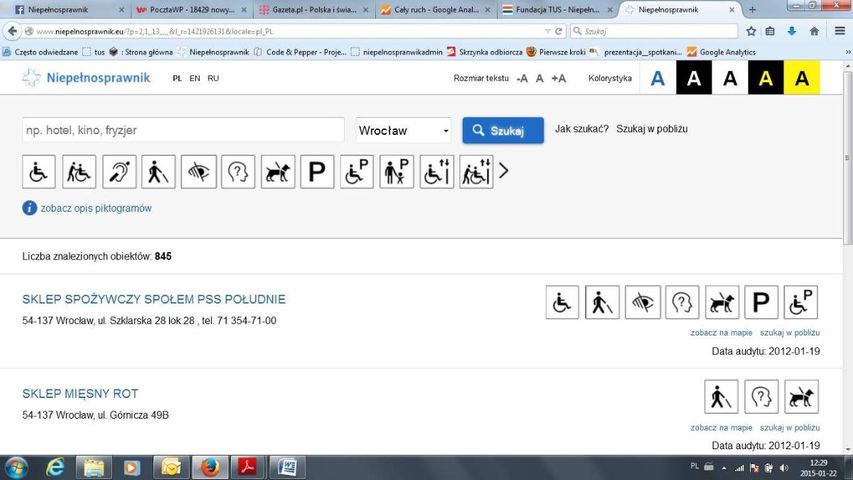Click the Niepełnosprawnik logo

[x=85, y=77]
